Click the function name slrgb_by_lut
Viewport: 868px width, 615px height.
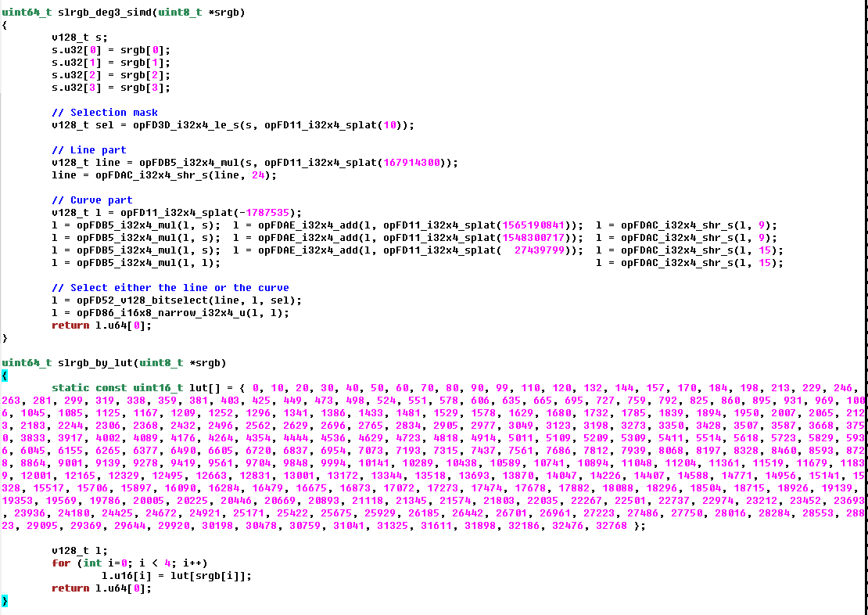click(95, 363)
